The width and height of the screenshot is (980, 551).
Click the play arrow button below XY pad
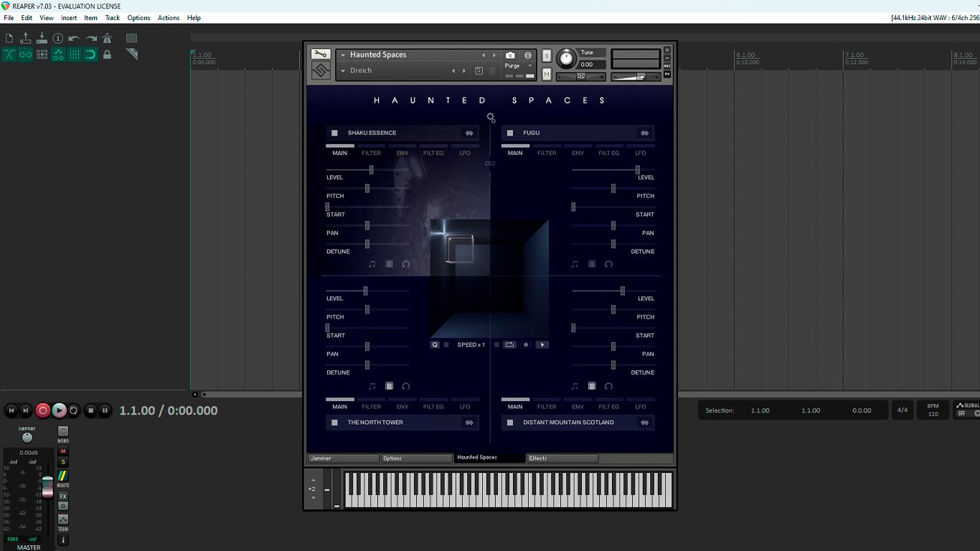pyautogui.click(x=542, y=345)
